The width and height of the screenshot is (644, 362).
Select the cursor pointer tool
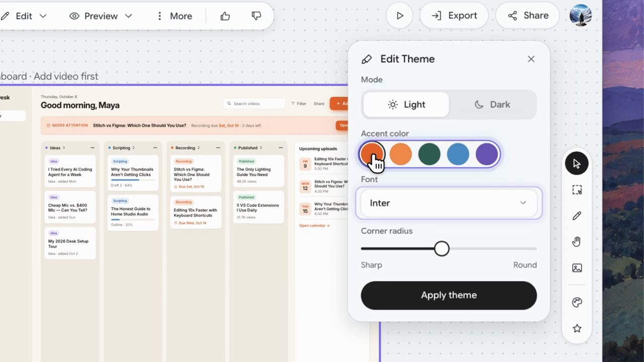coord(577,164)
